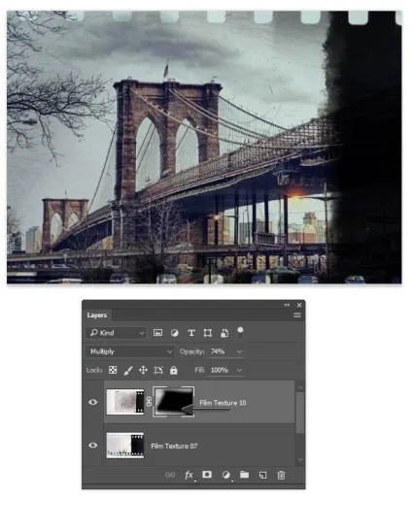Click the Fill 100% value field

click(x=221, y=370)
